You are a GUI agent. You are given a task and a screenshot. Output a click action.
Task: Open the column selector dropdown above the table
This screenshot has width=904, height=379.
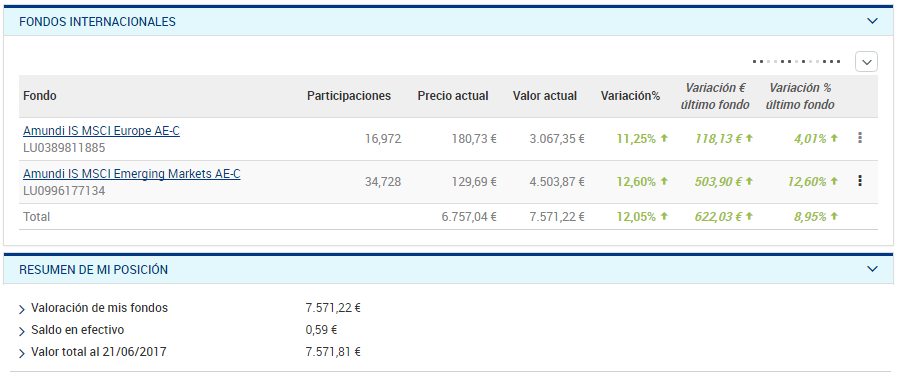pos(866,61)
